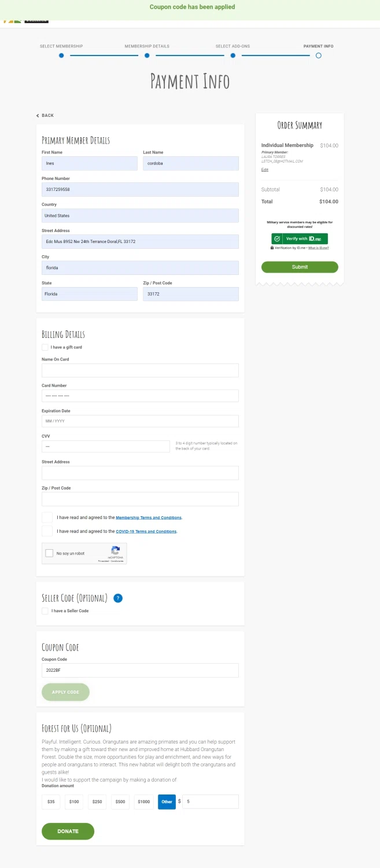Select the $1000 donation amount
This screenshot has width=380, height=868.
tap(144, 801)
